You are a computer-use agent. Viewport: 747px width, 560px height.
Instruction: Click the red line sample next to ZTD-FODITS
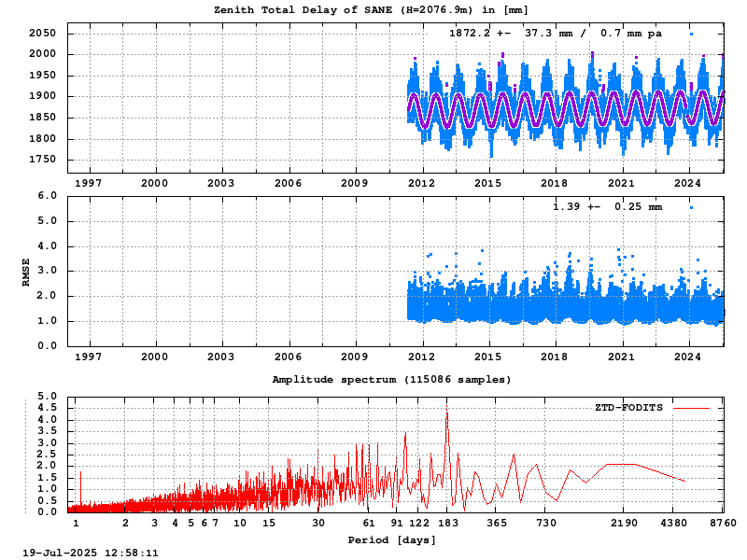[x=691, y=408]
